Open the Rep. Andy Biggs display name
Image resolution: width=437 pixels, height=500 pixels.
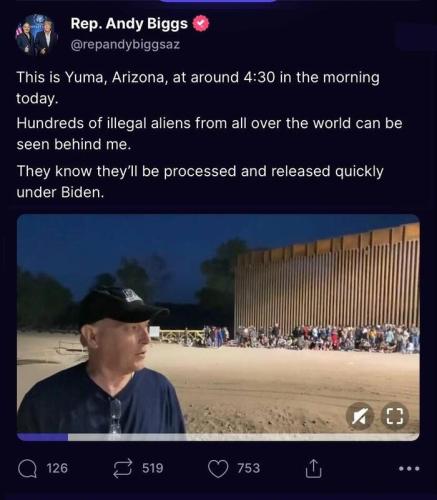[129, 24]
